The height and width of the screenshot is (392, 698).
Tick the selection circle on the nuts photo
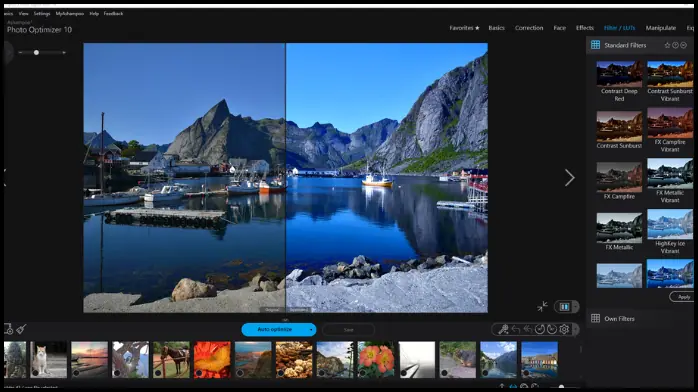(280, 373)
